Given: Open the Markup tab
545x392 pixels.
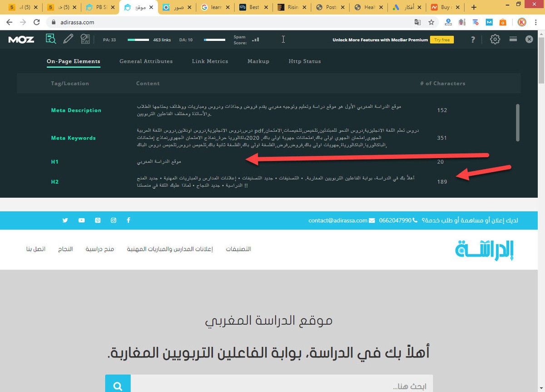Looking at the screenshot, I should (x=258, y=61).
